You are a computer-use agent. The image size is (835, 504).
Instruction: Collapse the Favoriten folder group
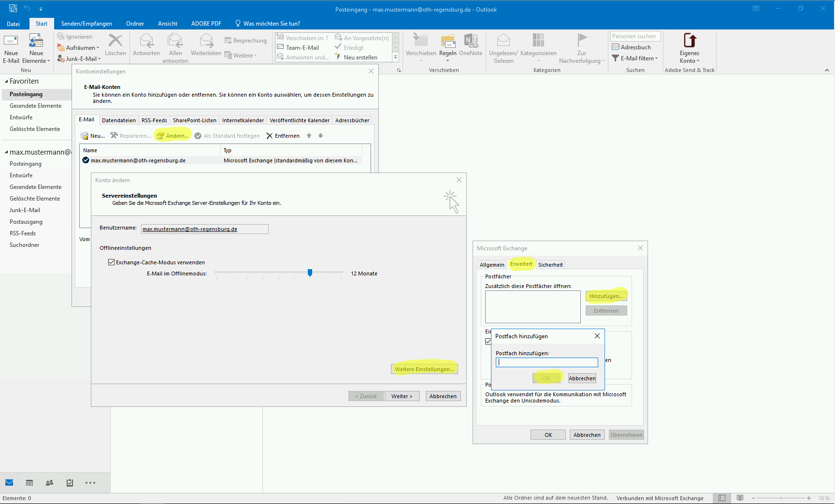[x=6, y=82]
